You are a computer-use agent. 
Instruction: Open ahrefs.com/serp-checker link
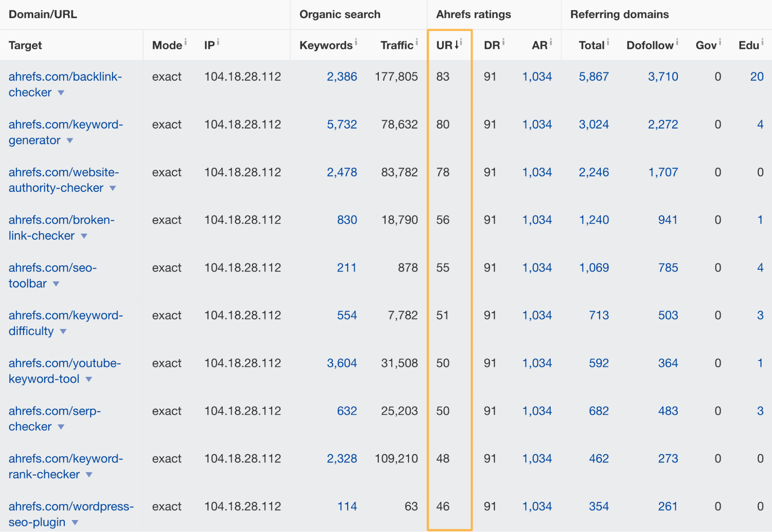coord(54,419)
